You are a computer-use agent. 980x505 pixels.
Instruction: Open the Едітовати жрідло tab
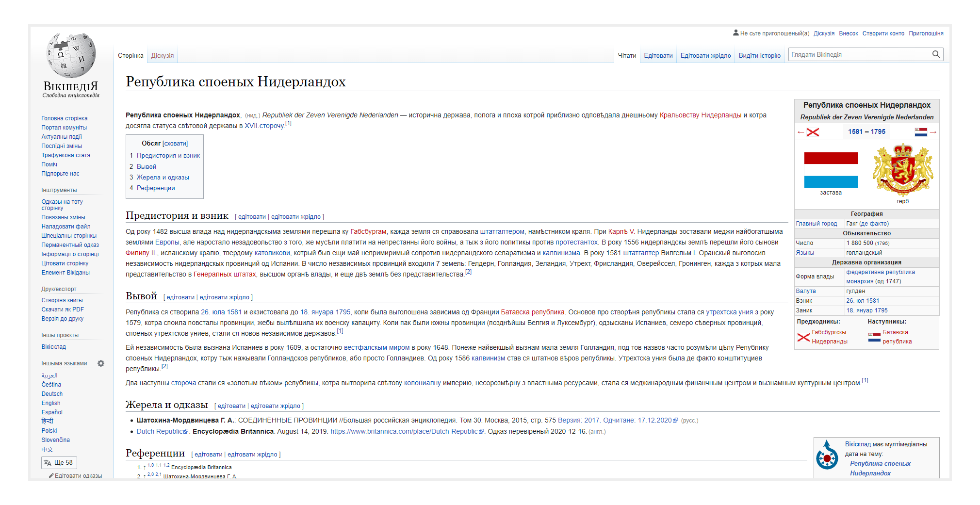705,56
